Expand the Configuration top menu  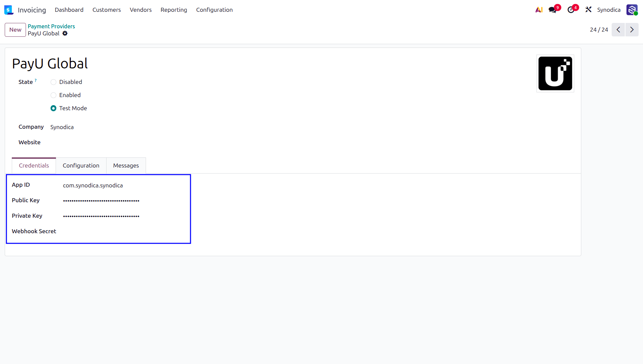(x=214, y=10)
